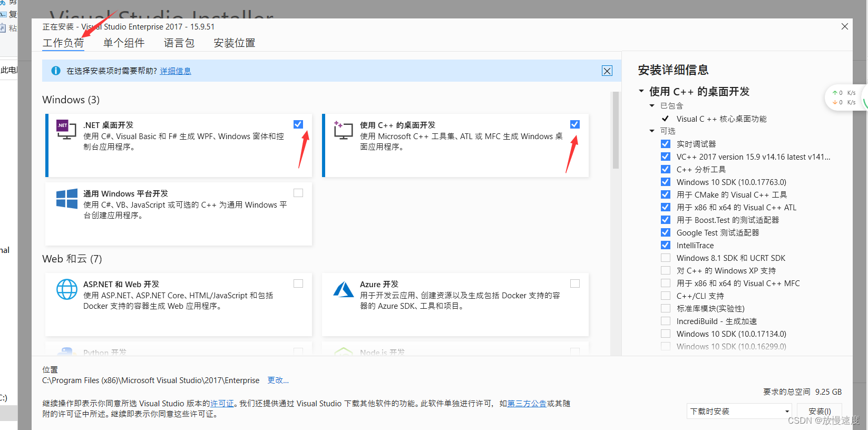The width and height of the screenshot is (868, 430).
Task: Uncheck the C++ 分析工具 option
Action: [x=666, y=169]
